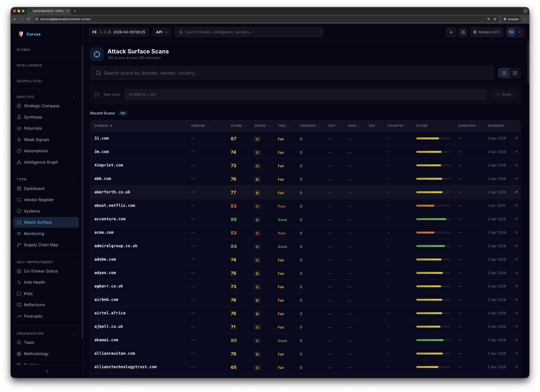Open the accenture.com scan details arrow

coord(516,219)
